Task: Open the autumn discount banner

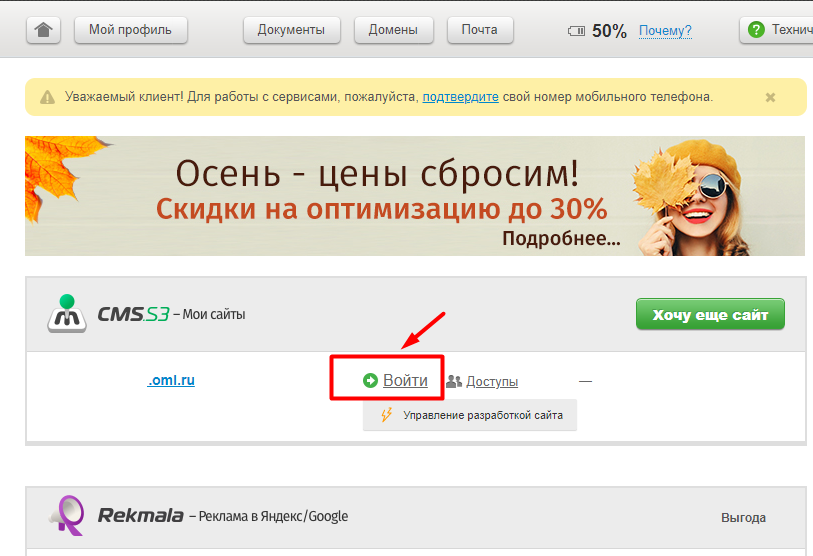Action: point(415,196)
